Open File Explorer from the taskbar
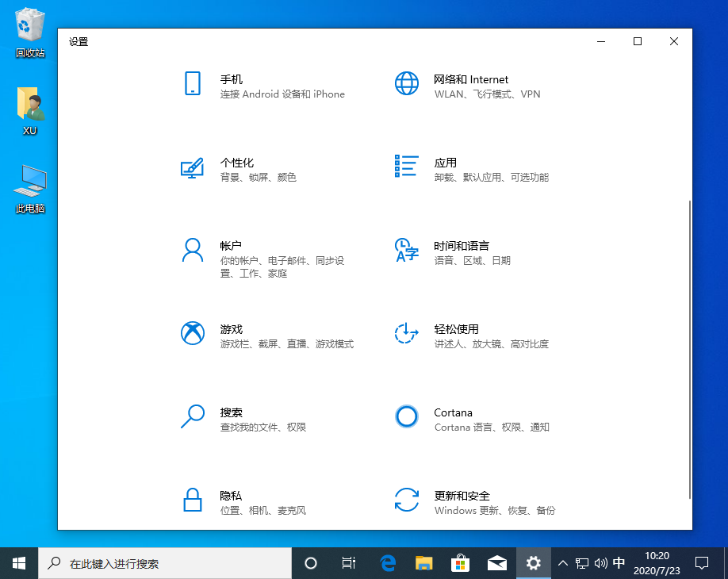 423,562
